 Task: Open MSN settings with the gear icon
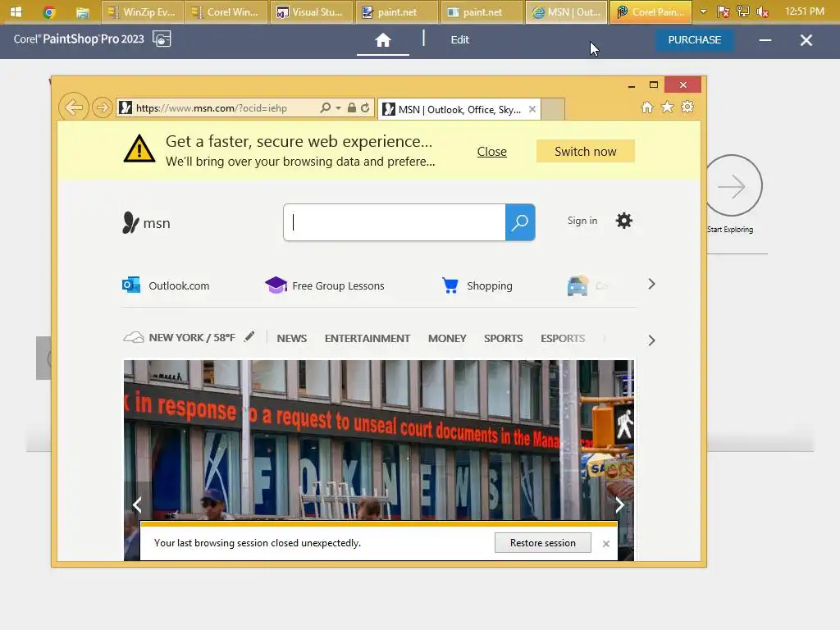(623, 221)
